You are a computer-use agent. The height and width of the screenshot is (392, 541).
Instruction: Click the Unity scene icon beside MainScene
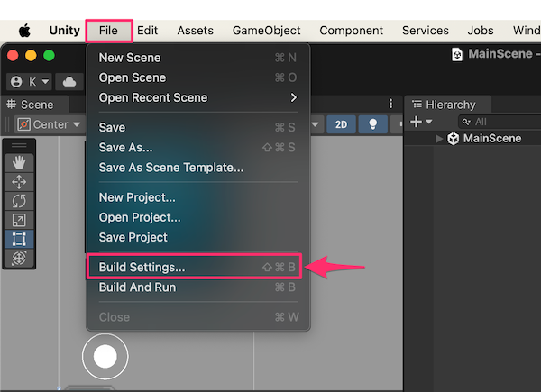point(453,139)
